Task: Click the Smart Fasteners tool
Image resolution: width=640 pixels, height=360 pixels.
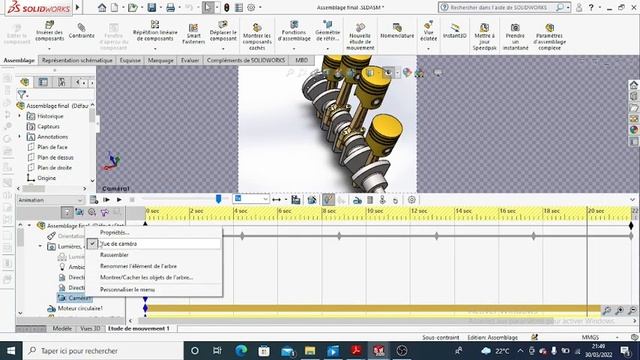Action: pyautogui.click(x=193, y=33)
